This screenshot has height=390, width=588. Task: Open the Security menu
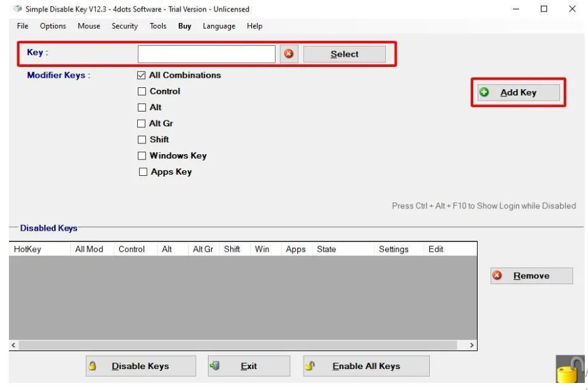click(x=124, y=26)
